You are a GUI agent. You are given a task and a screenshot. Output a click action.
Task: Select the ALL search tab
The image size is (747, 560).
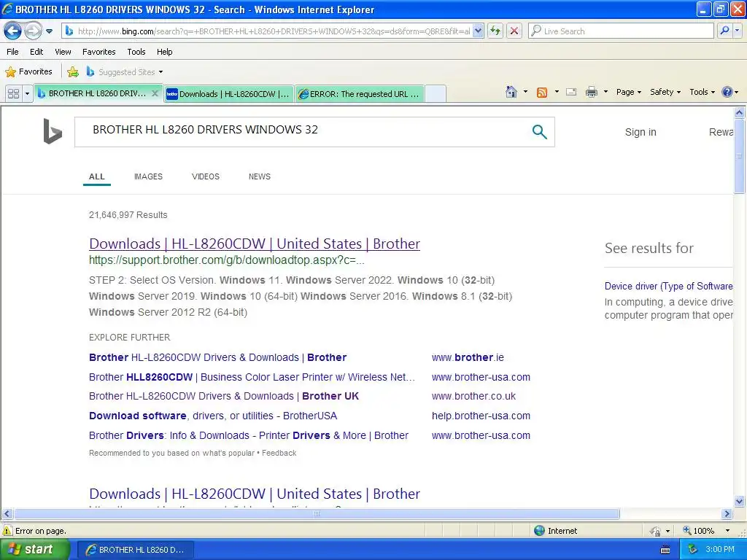point(97,176)
